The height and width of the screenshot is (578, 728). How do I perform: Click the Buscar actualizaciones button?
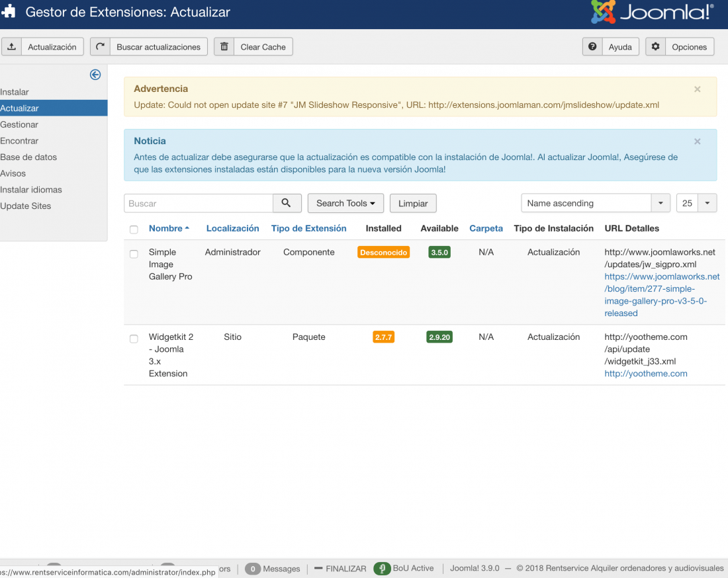[148, 47]
